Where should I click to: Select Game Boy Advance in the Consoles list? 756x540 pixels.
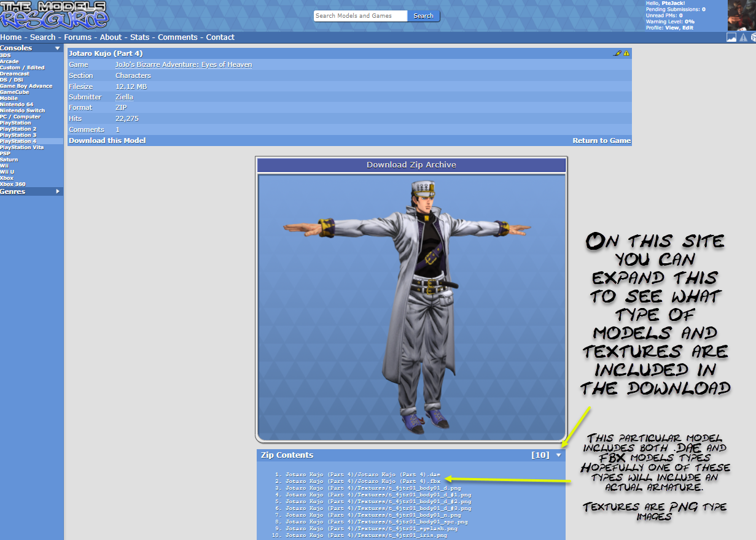point(26,86)
